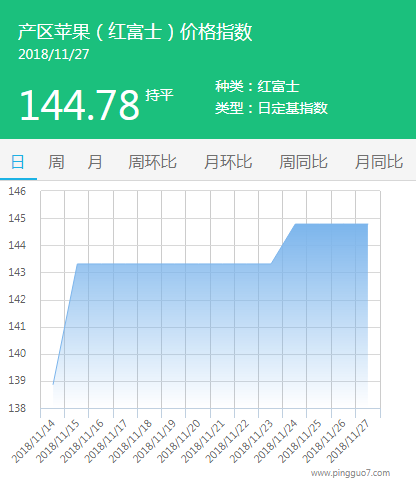Open the 周同比 tab
Viewport: 416px width, 485px height.
tap(303, 162)
